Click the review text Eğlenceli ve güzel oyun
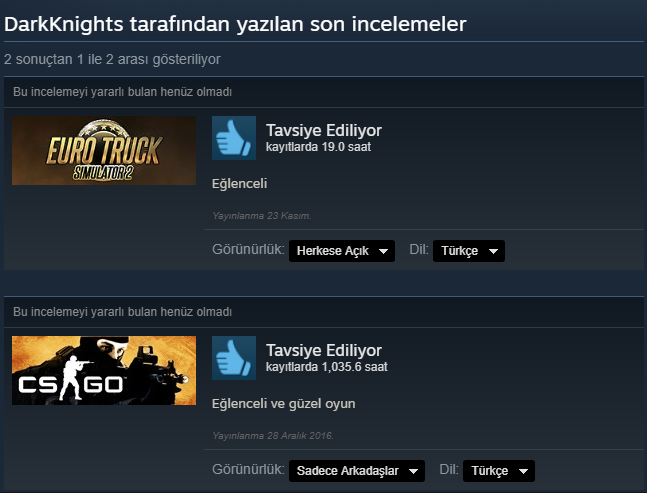 [x=283, y=403]
